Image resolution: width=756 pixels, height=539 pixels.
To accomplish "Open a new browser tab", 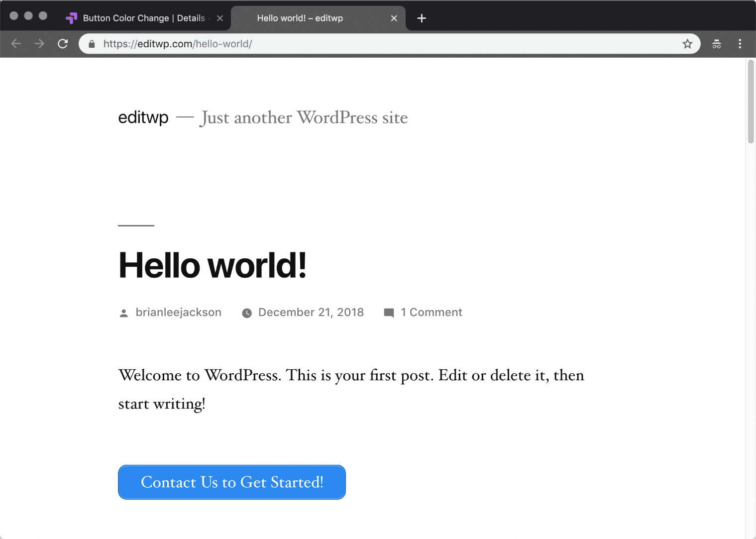I will click(422, 18).
